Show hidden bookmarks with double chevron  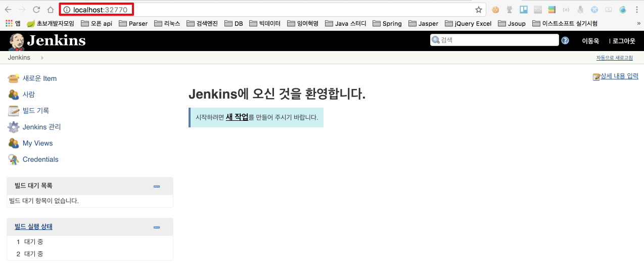pos(638,23)
